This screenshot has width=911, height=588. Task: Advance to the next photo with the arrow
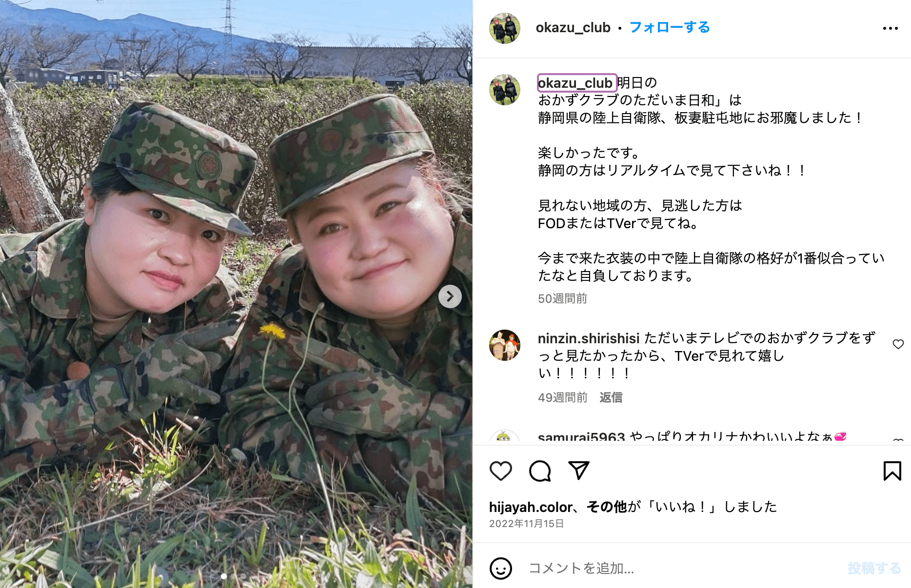click(x=450, y=296)
